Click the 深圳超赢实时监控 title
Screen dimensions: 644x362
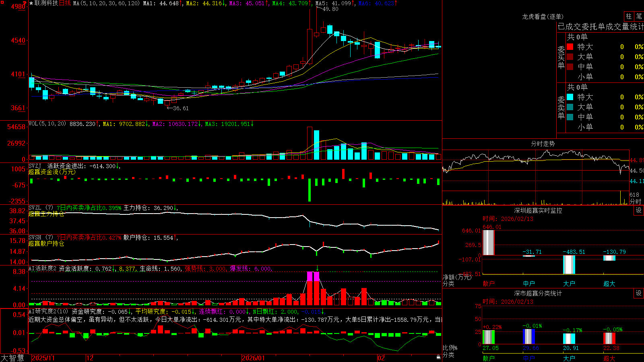click(538, 210)
